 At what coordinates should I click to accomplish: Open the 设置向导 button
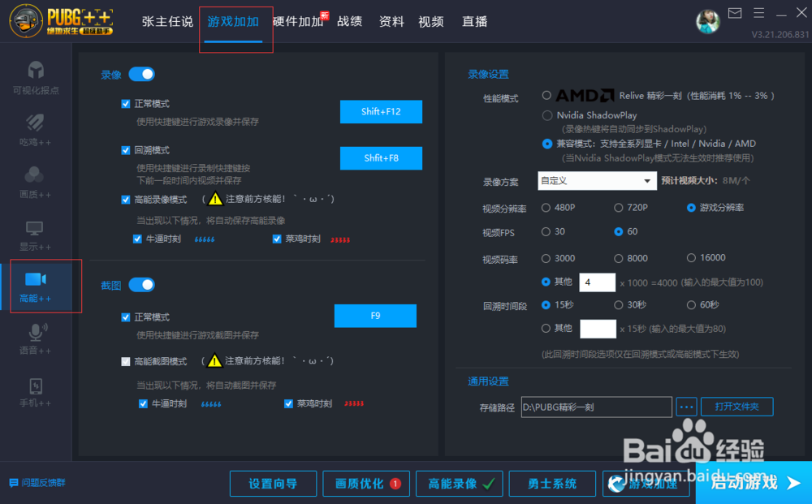273,484
